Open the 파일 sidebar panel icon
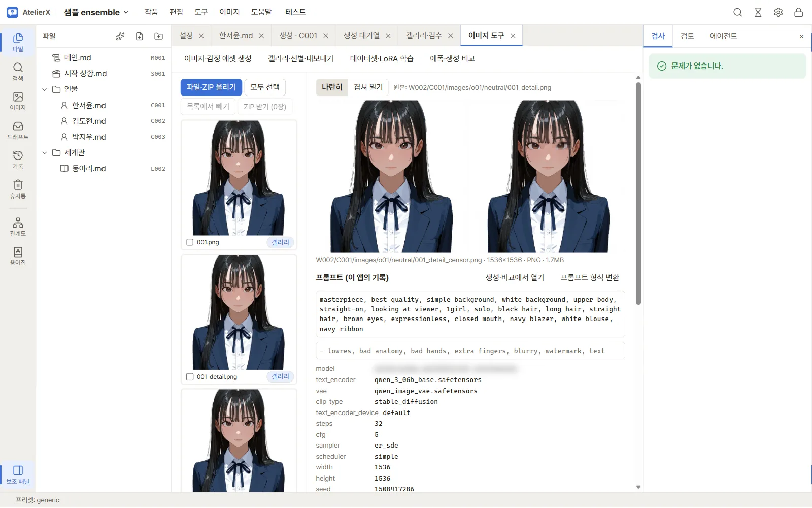The image size is (812, 508). 18,42
